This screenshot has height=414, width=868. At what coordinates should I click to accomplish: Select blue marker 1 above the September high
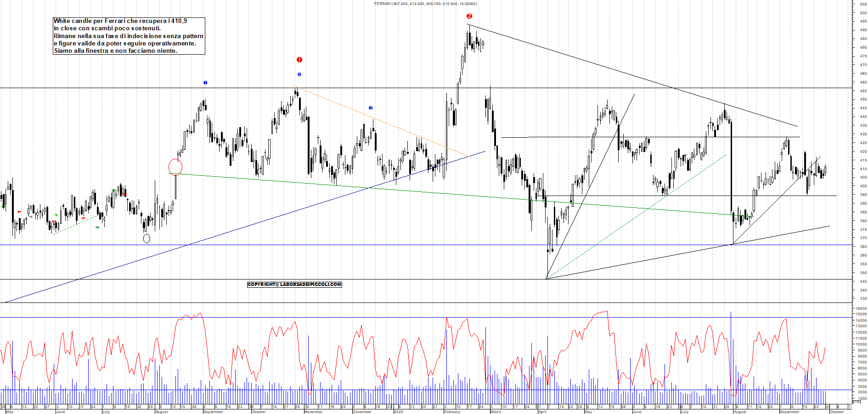(205, 83)
